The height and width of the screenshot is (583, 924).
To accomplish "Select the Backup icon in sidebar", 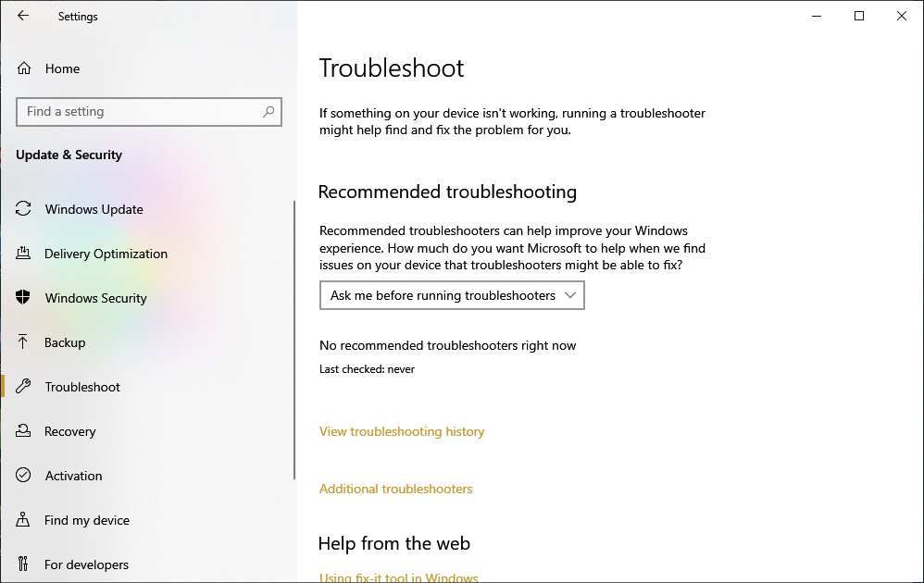I will 26,342.
